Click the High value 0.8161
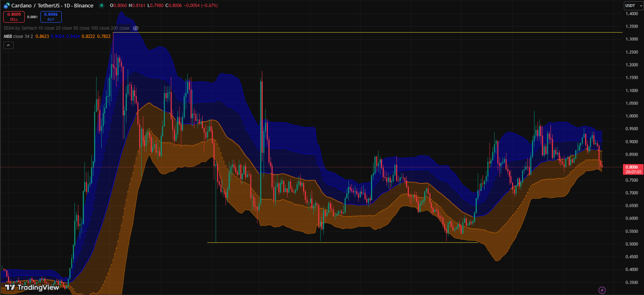This screenshot has width=644, height=295. (139, 5)
